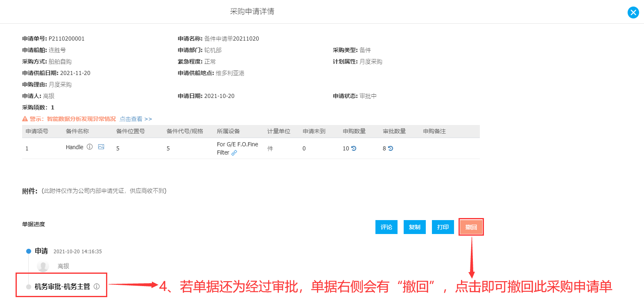Click the 备件名称 column header
644x300 pixels.
tap(77, 131)
